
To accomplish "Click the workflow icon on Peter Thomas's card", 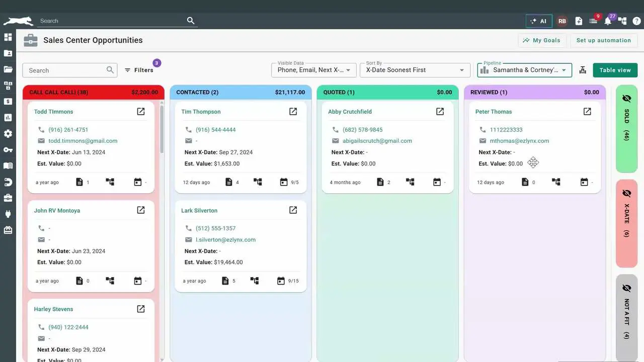I will [x=556, y=182].
